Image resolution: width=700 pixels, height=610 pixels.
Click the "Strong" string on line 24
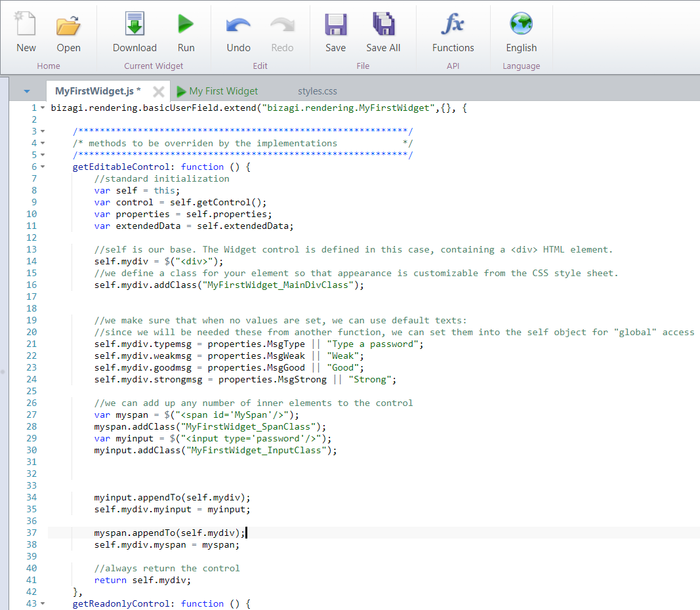(x=369, y=380)
